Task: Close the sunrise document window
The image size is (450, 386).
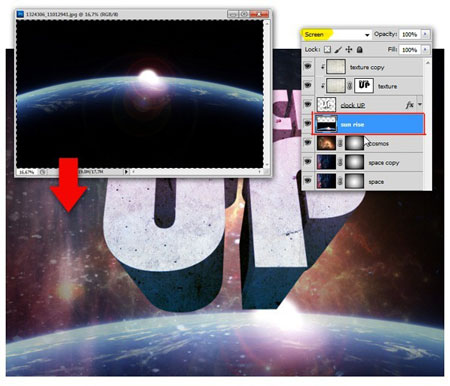Action: 259,14
